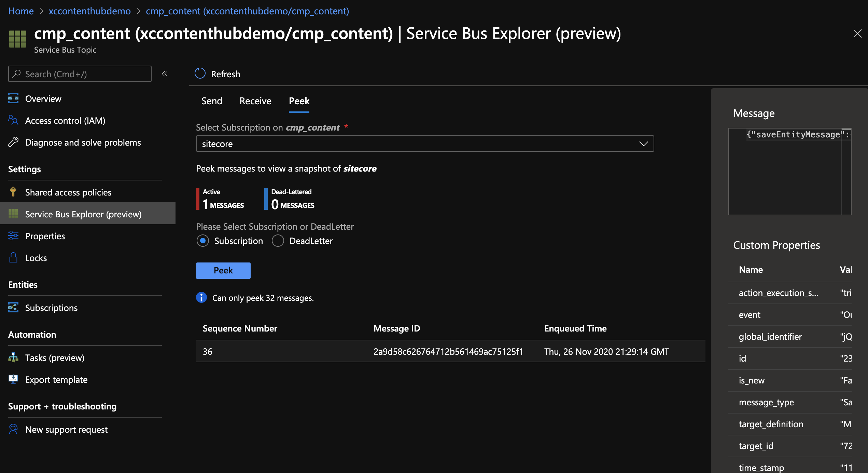
Task: Click the Access control (IAM) people icon
Action: (x=13, y=120)
